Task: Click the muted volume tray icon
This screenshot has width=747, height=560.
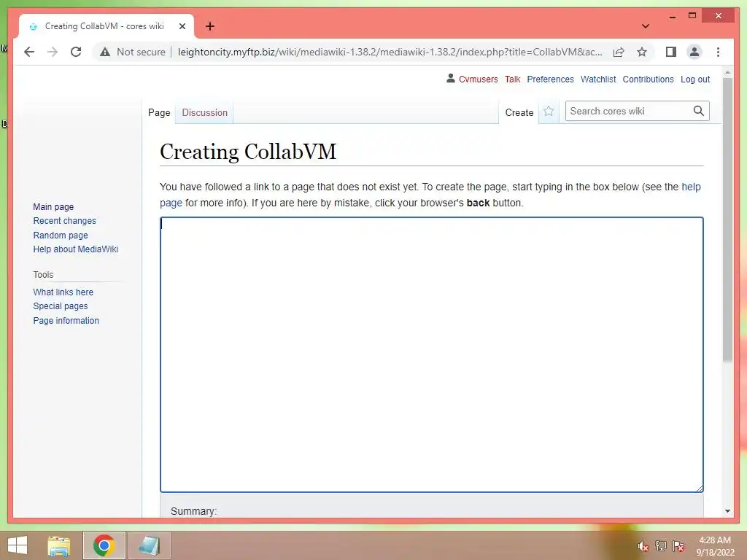Action: [643, 546]
